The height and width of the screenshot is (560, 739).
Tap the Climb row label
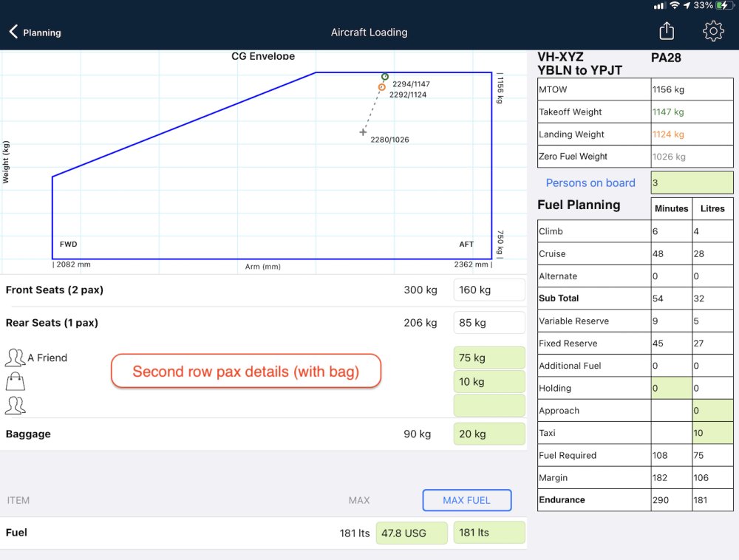[551, 231]
